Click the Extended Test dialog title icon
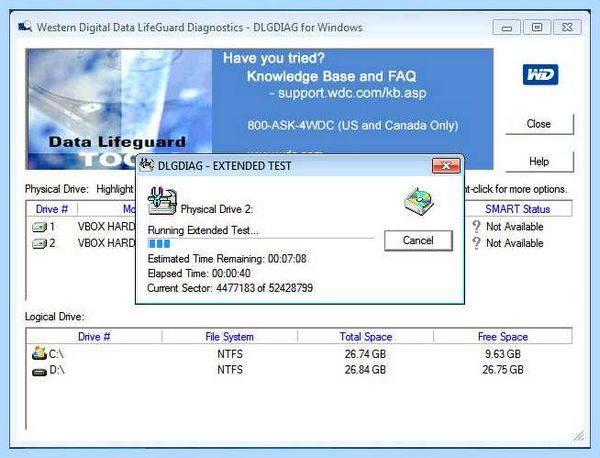 tap(147, 165)
